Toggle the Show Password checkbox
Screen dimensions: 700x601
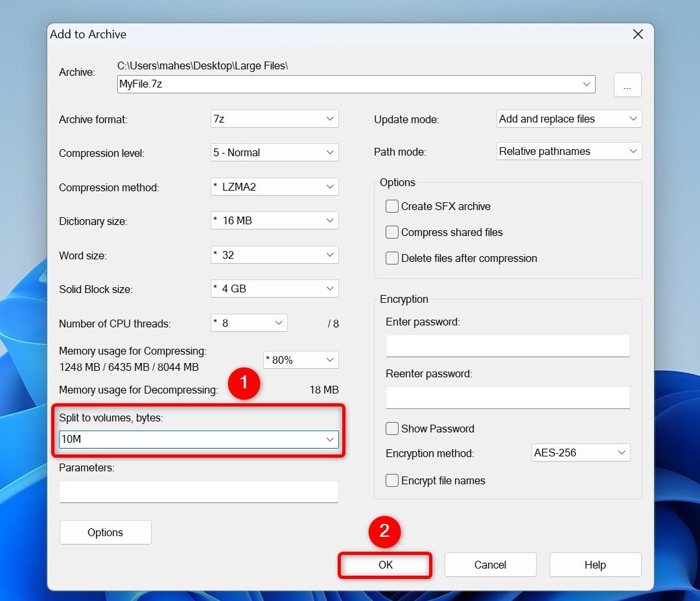(392, 429)
